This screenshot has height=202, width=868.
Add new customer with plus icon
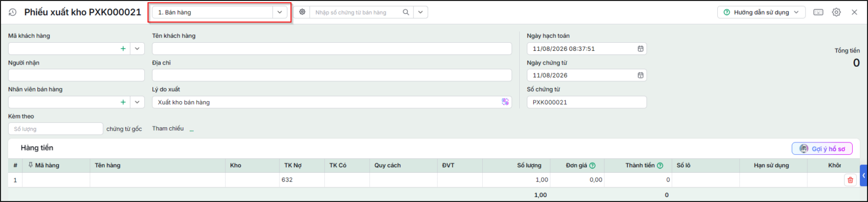click(x=123, y=48)
